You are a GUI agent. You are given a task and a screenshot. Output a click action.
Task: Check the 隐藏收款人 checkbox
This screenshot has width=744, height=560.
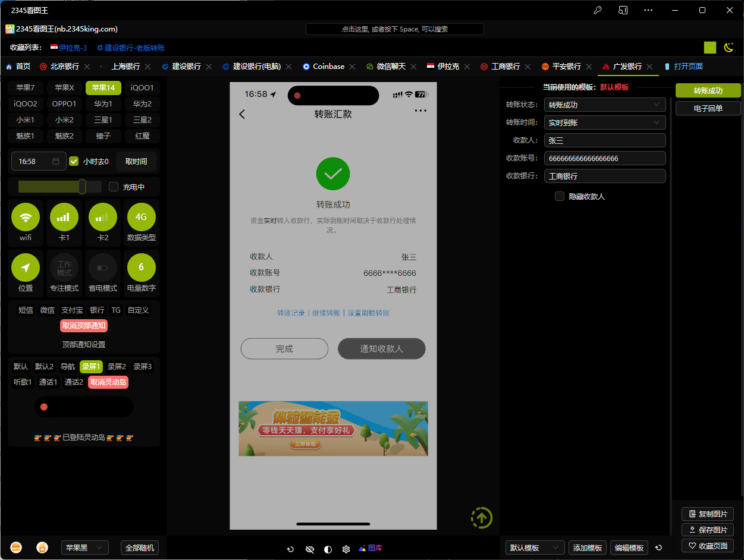(560, 196)
